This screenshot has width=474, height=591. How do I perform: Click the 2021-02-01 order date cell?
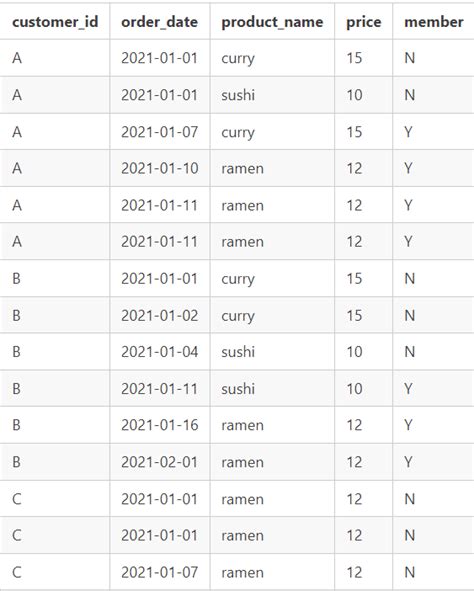[159, 462]
